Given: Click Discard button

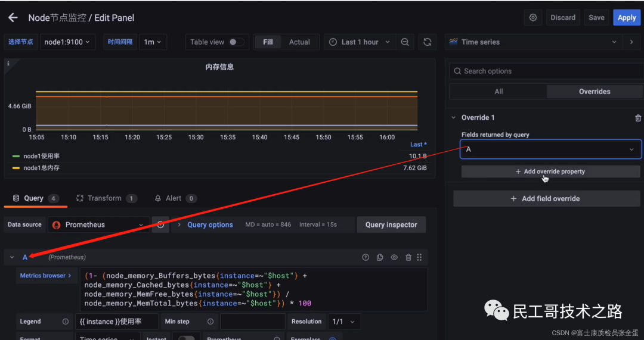Looking at the screenshot, I should tap(563, 18).
